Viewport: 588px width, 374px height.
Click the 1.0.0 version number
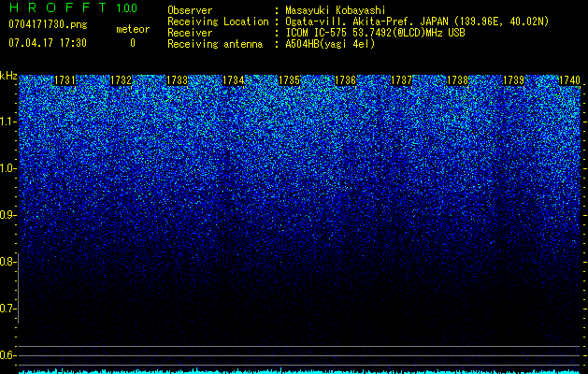click(126, 8)
